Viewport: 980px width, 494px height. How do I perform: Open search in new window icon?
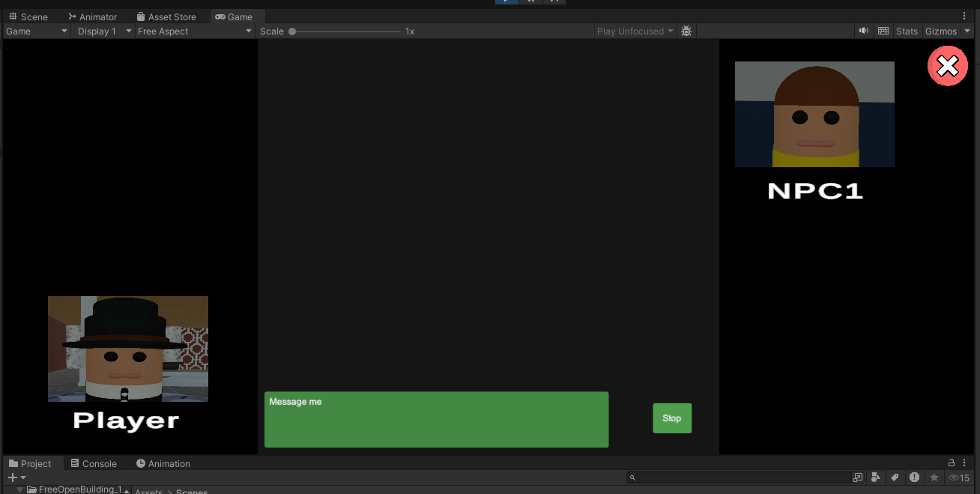tap(858, 478)
